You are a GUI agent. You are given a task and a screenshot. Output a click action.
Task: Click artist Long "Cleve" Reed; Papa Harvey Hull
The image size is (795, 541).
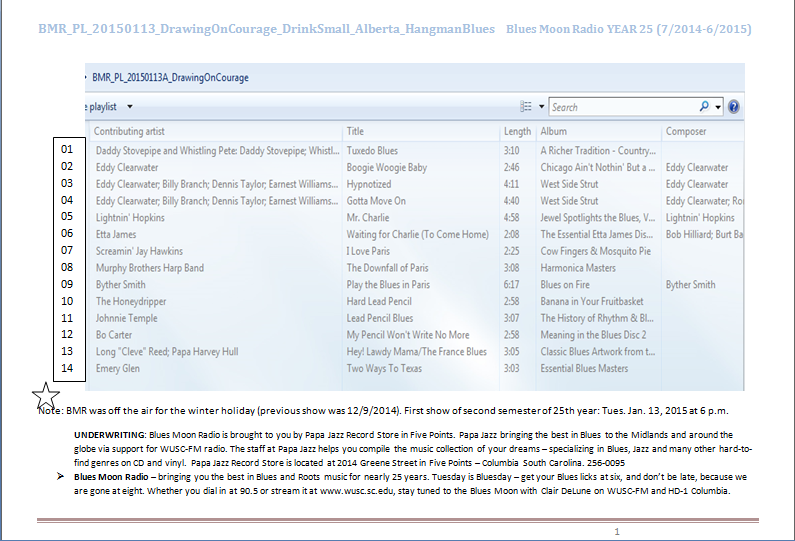(167, 351)
